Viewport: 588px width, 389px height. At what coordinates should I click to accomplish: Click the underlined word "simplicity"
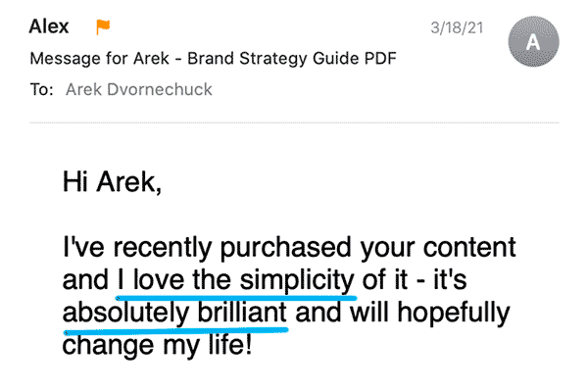click(297, 280)
